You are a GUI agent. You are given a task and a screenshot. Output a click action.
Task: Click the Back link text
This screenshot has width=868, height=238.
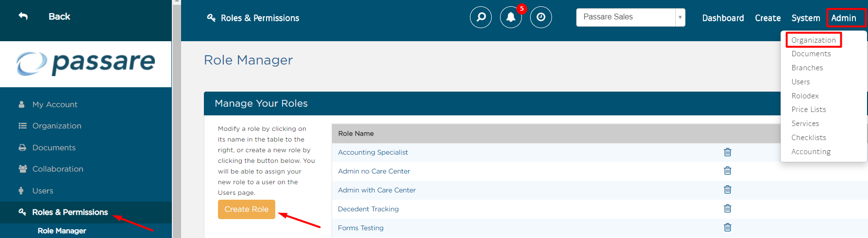tap(59, 16)
